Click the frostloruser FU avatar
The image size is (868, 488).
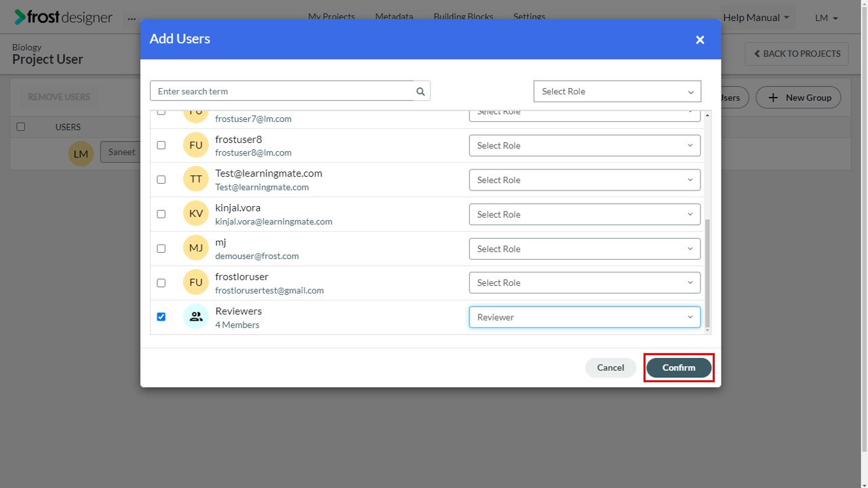click(x=196, y=283)
